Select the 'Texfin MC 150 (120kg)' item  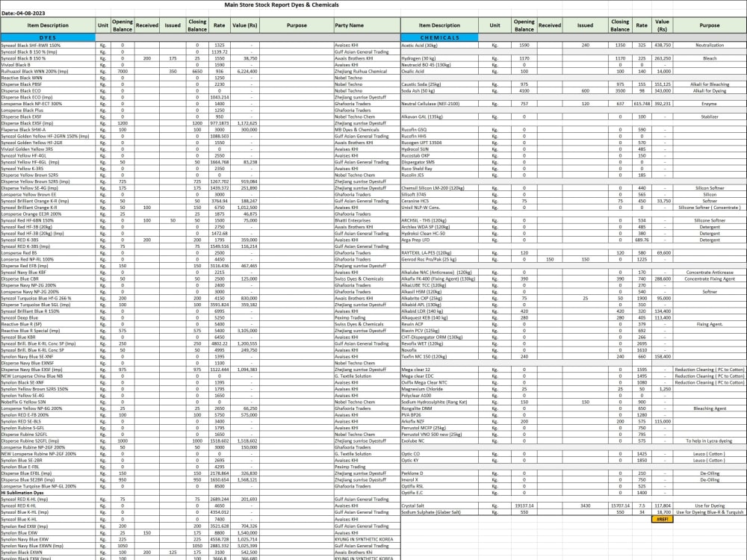[440, 357]
